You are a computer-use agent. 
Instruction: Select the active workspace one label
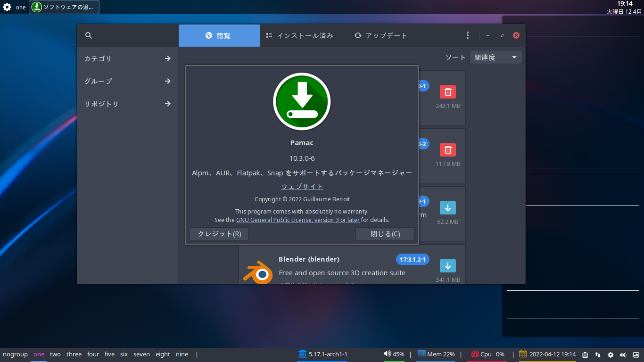39,354
